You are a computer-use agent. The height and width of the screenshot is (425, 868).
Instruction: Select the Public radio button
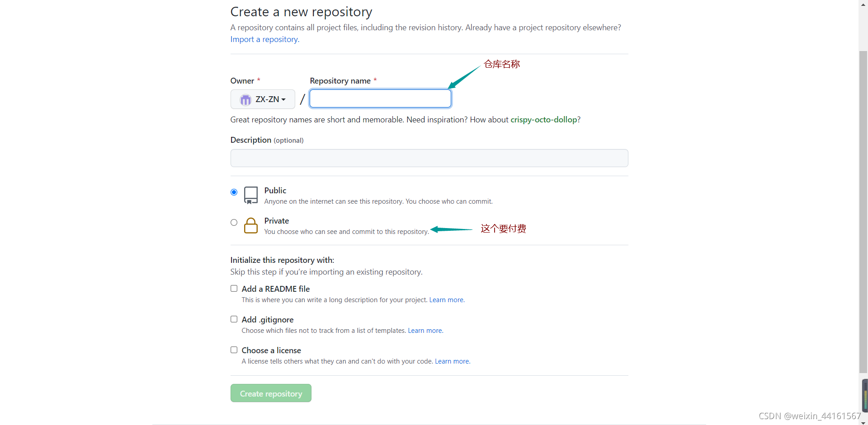point(234,192)
